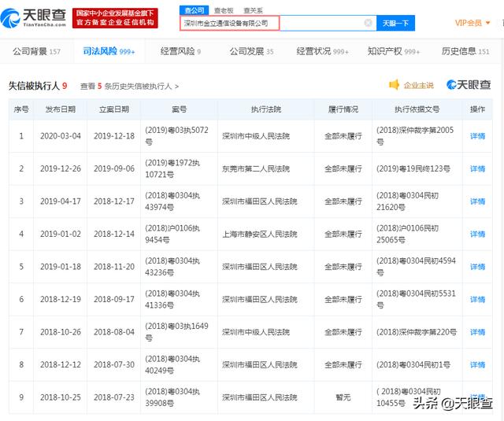Viewport: 504px width, 421px height.
Task: Click 深圳市中级人民法院 in row 7
Action: [x=256, y=332]
